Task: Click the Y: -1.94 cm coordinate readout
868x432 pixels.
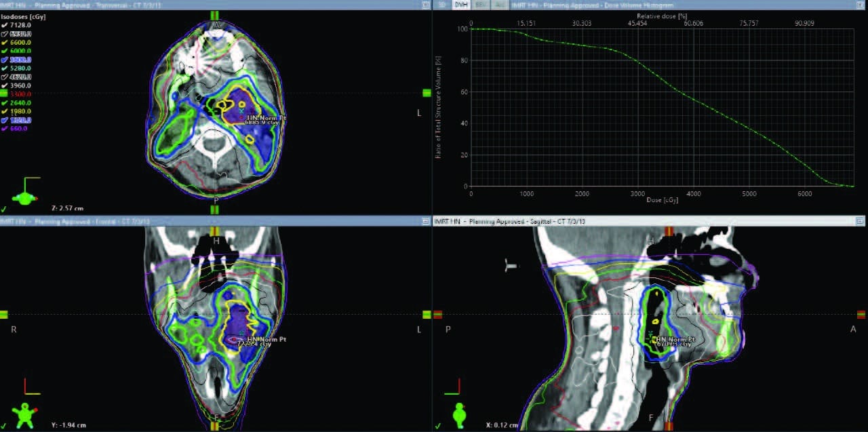Action: click(70, 425)
